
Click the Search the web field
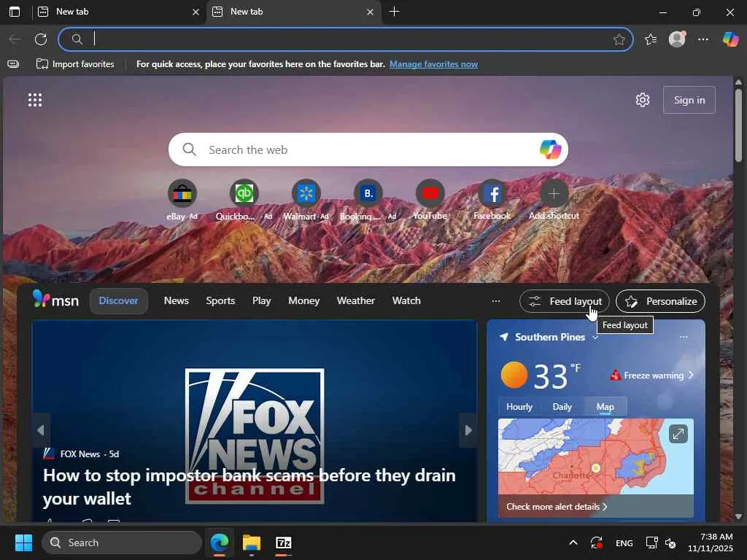(x=368, y=149)
